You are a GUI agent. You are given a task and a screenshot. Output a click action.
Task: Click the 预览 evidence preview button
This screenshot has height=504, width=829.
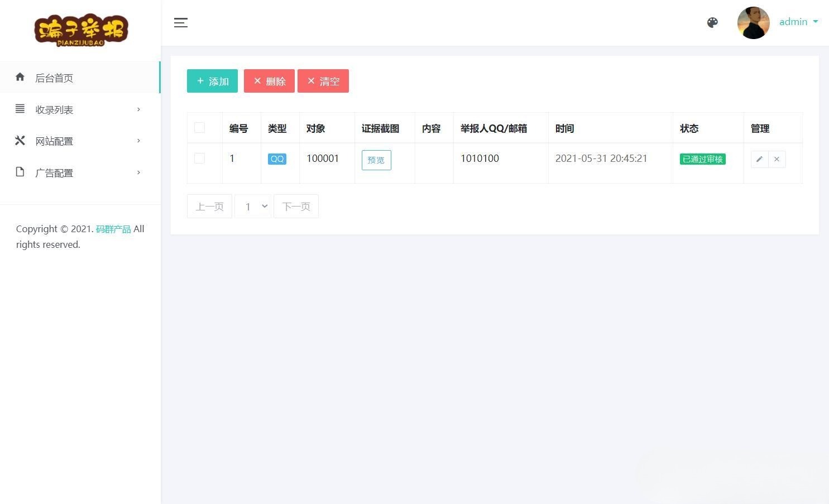click(x=376, y=160)
